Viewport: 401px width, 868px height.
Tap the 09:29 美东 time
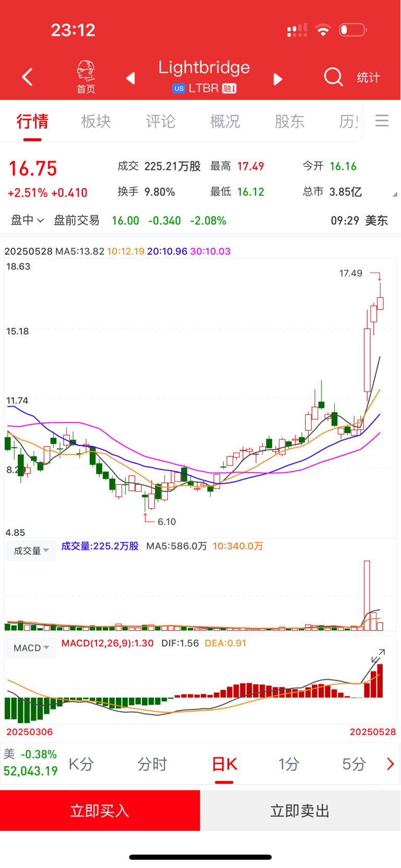(359, 221)
